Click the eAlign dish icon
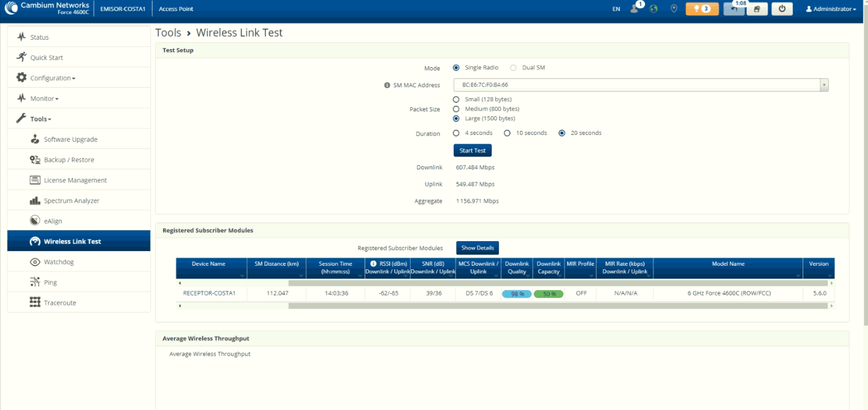 tap(35, 221)
